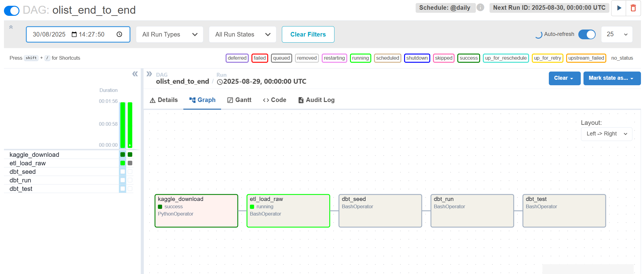Click the schedule info icon
Viewport: 644px width, 274px height.
click(480, 8)
